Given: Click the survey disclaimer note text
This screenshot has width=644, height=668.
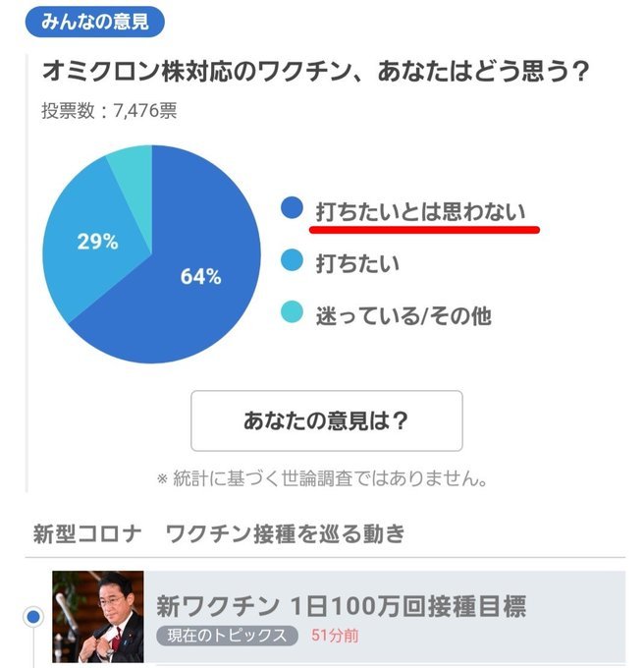Looking at the screenshot, I should click(323, 479).
